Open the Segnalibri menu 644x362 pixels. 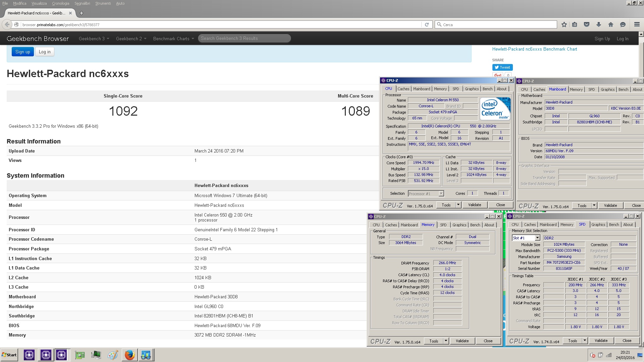[x=82, y=3]
